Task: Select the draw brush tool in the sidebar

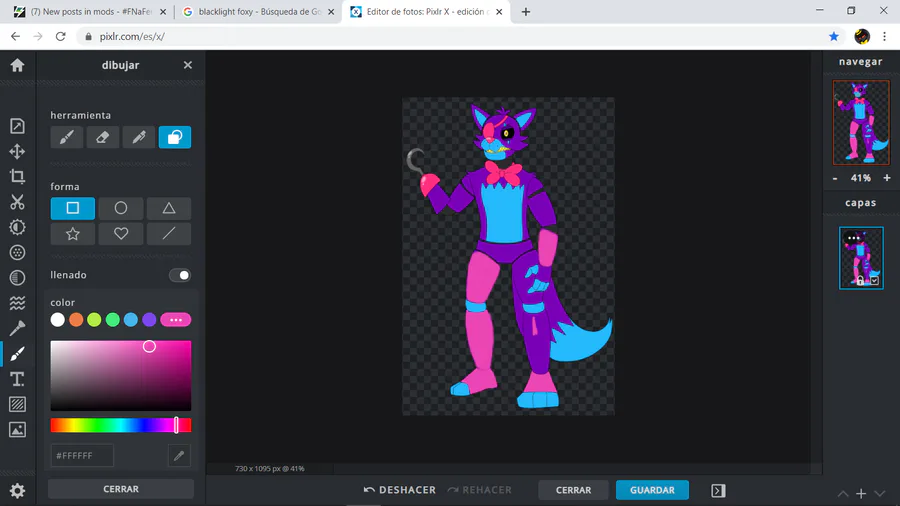Action: (17, 353)
